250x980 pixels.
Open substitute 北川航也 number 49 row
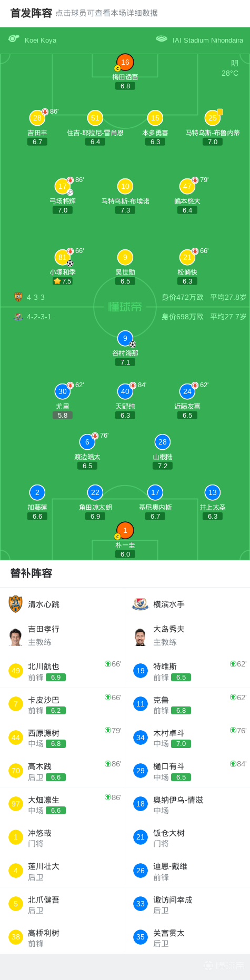point(63,671)
